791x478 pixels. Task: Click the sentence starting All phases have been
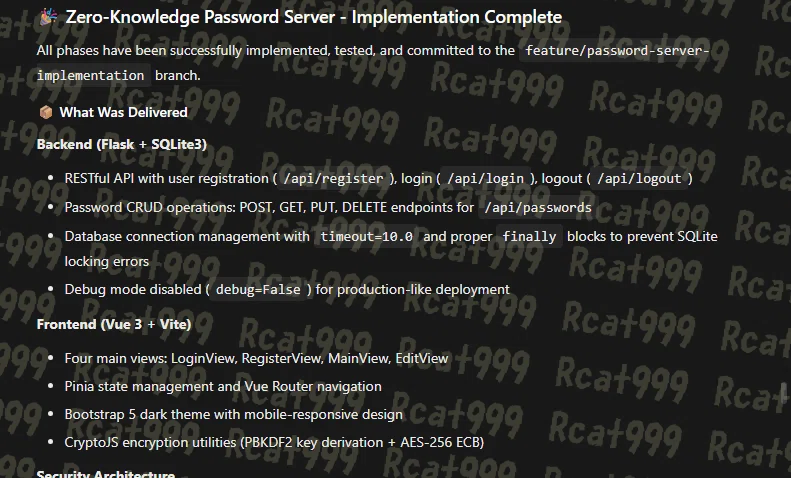point(276,50)
